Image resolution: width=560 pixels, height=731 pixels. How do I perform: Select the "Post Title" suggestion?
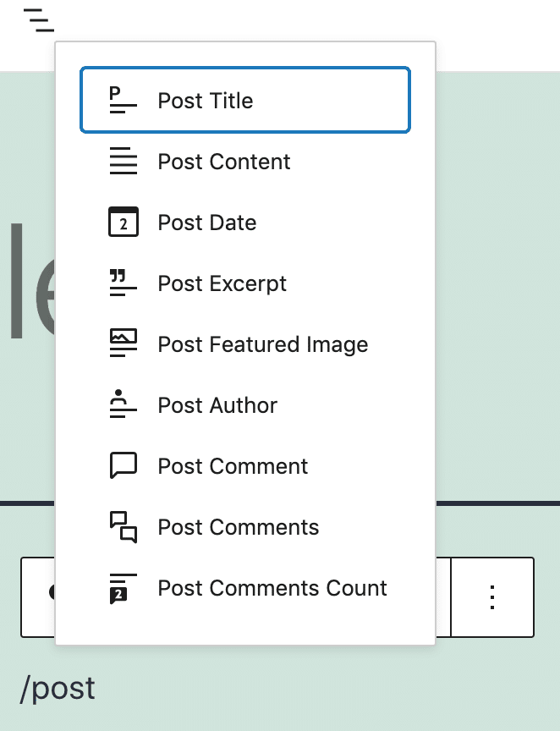(x=206, y=101)
